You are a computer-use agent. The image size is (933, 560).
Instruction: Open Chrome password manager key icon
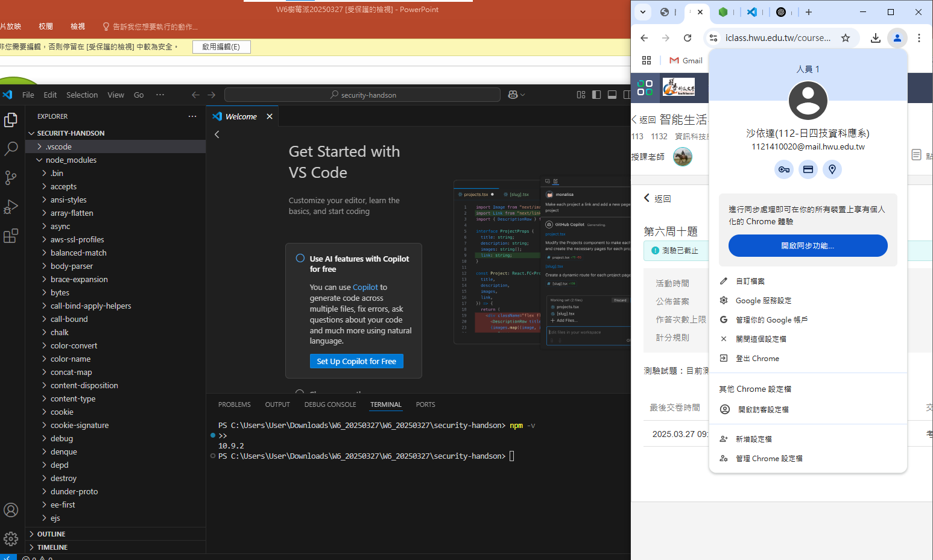783,169
